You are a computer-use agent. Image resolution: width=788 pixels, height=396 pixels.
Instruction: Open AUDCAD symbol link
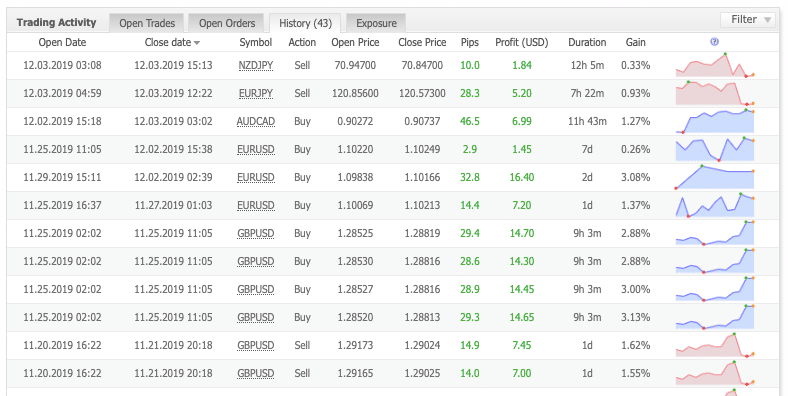(256, 122)
